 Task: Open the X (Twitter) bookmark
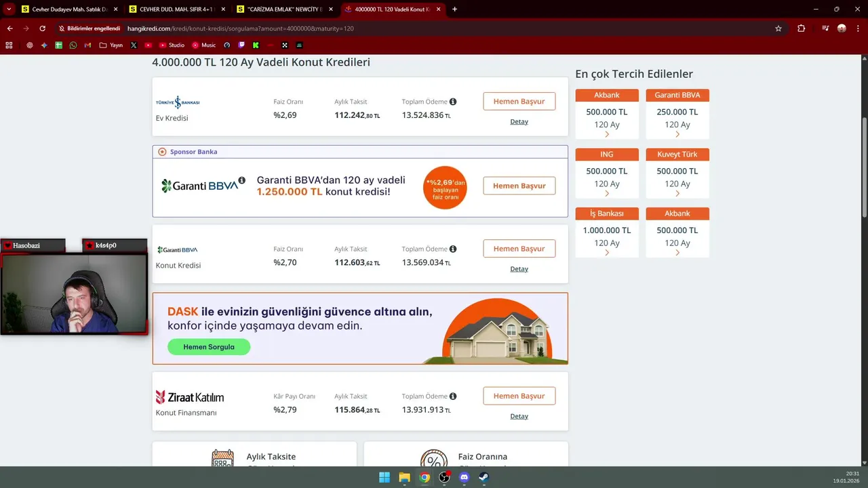[134, 45]
